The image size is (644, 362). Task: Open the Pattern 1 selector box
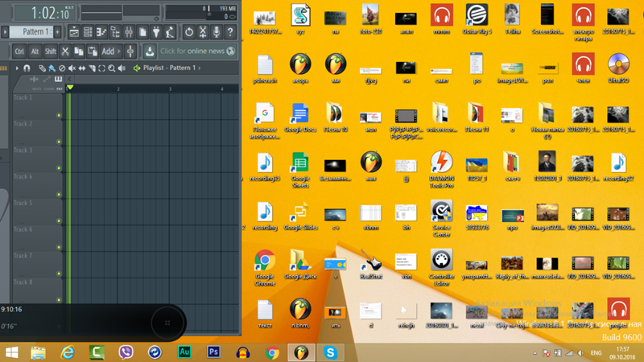pos(31,32)
